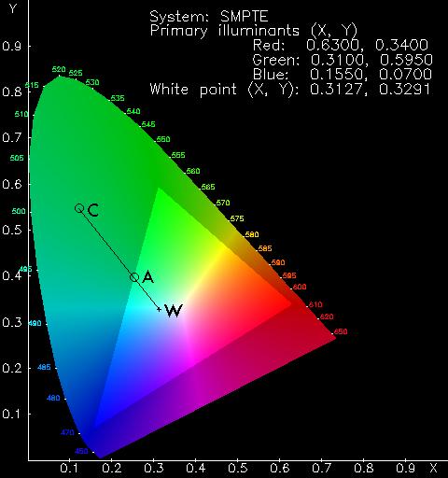Click the "520" wavelength label
This screenshot has height=478, width=448.
(59, 69)
